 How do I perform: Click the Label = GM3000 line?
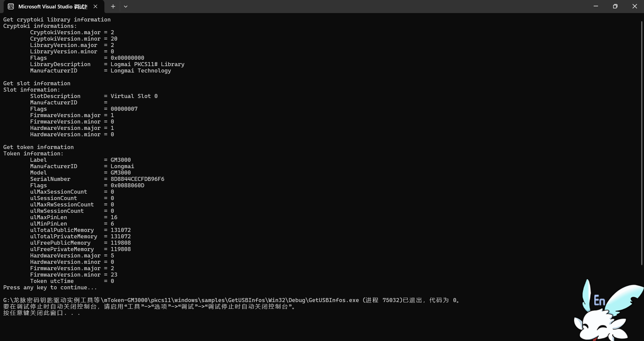pyautogui.click(x=81, y=160)
